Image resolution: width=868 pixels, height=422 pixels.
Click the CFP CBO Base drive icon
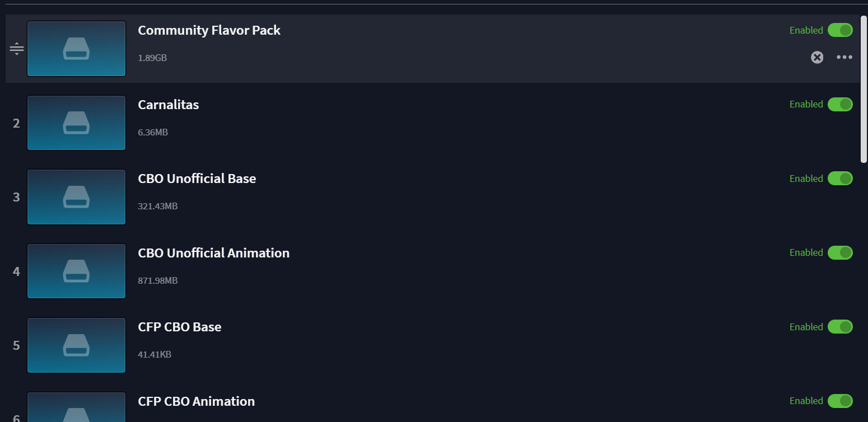(76, 345)
